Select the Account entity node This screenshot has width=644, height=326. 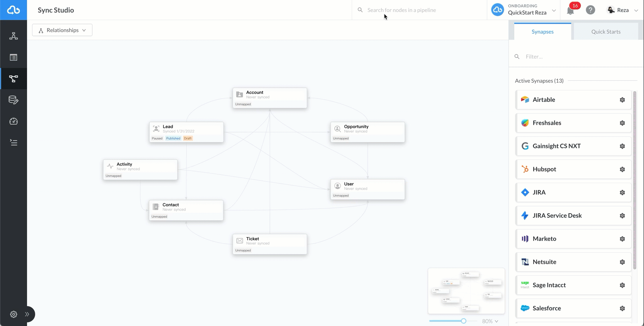[x=270, y=98]
